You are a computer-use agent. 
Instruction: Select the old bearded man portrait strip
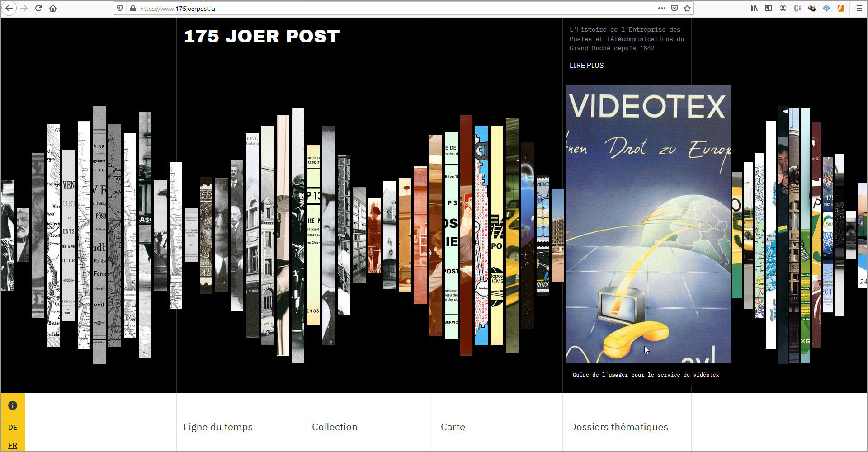tap(23, 235)
